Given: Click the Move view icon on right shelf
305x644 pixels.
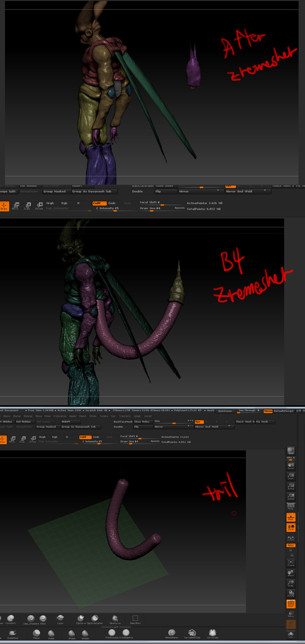Looking at the screenshot, I should tap(291, 574).
